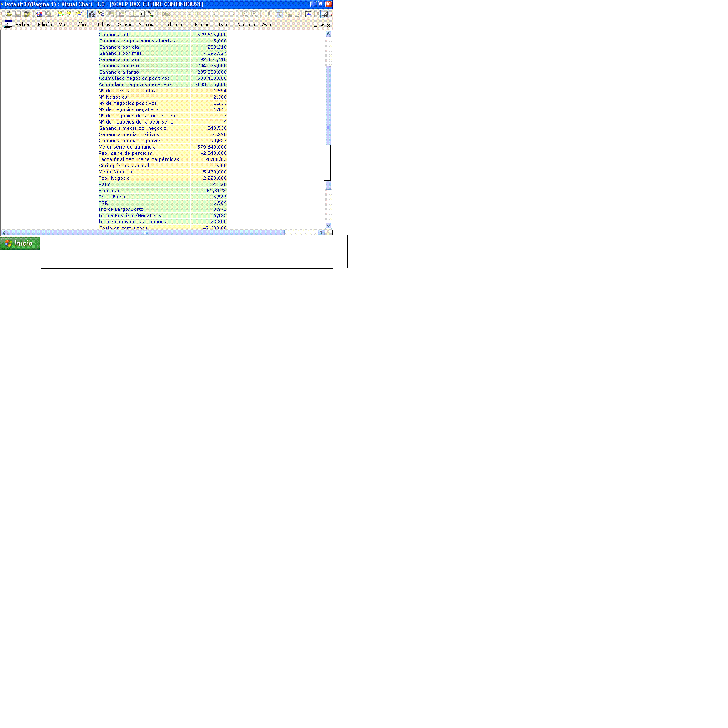
Task: Click horizontal scrollbar right arrow
Action: pyautogui.click(x=321, y=233)
